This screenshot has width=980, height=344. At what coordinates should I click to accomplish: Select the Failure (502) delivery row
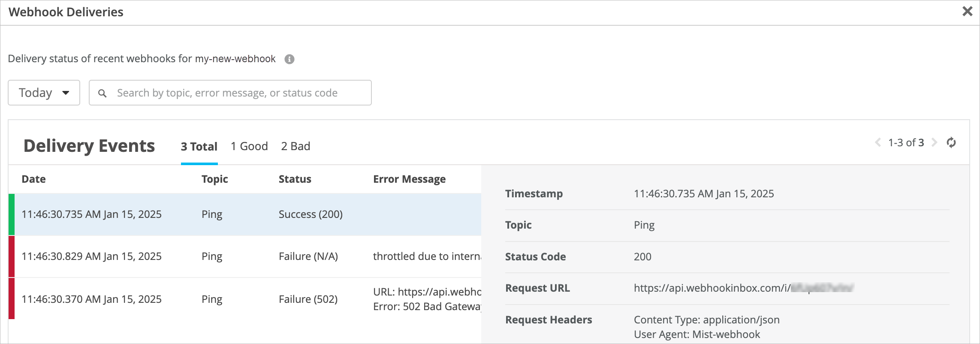(244, 299)
